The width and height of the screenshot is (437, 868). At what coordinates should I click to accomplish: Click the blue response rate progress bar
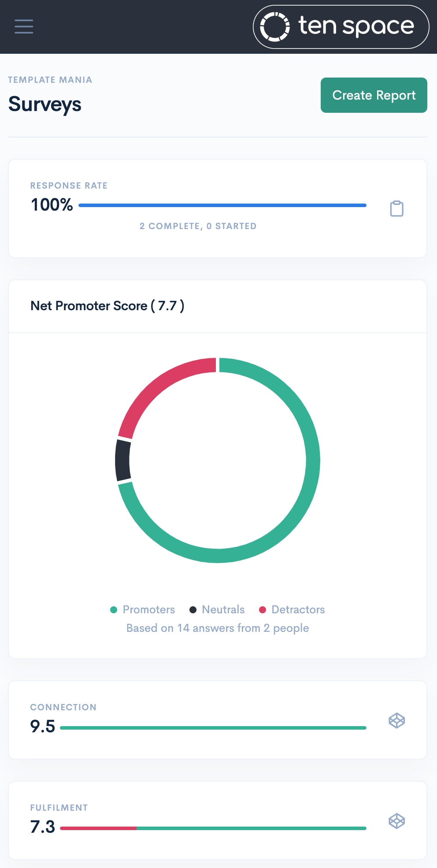click(222, 205)
